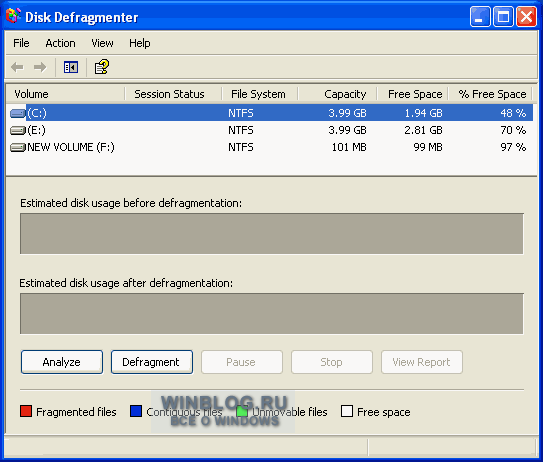Sort by the Free Space column header
This screenshot has width=543, height=462.
tap(412, 94)
